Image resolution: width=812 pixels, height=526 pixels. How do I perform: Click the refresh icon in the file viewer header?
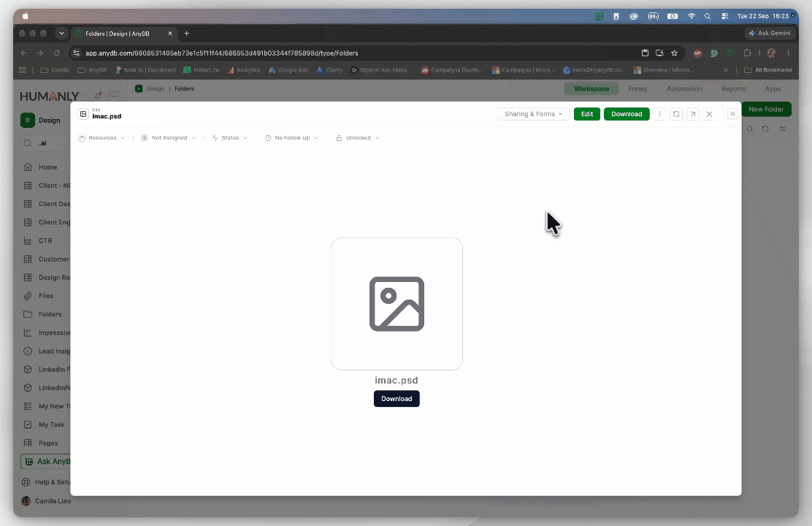click(x=675, y=114)
